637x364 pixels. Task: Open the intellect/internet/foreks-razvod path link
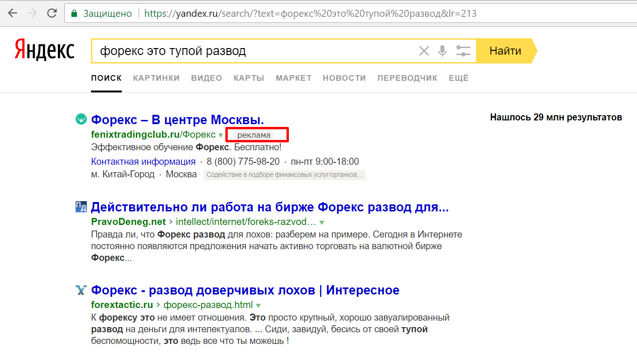click(x=246, y=222)
